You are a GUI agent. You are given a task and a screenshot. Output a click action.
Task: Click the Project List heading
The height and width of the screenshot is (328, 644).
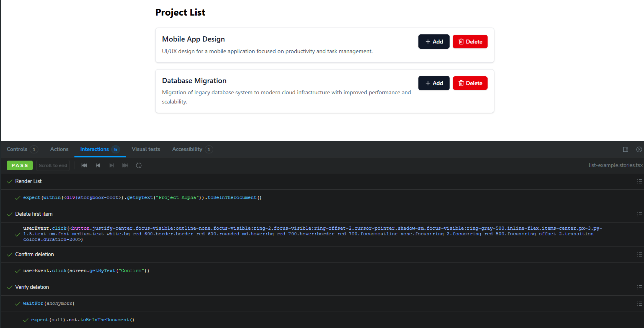(x=180, y=12)
